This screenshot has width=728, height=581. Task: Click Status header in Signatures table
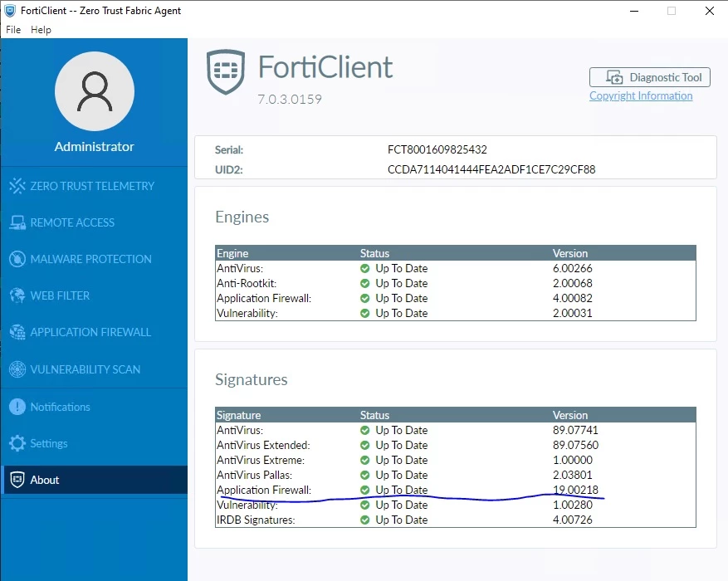pyautogui.click(x=374, y=415)
